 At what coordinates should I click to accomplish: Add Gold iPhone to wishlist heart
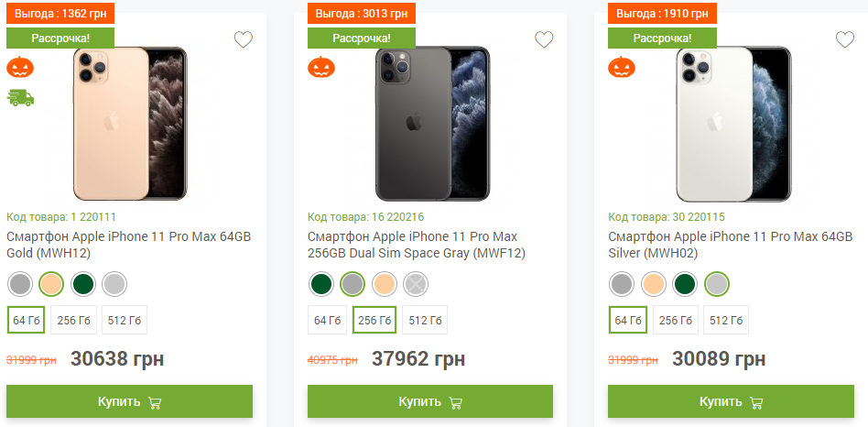[243, 39]
